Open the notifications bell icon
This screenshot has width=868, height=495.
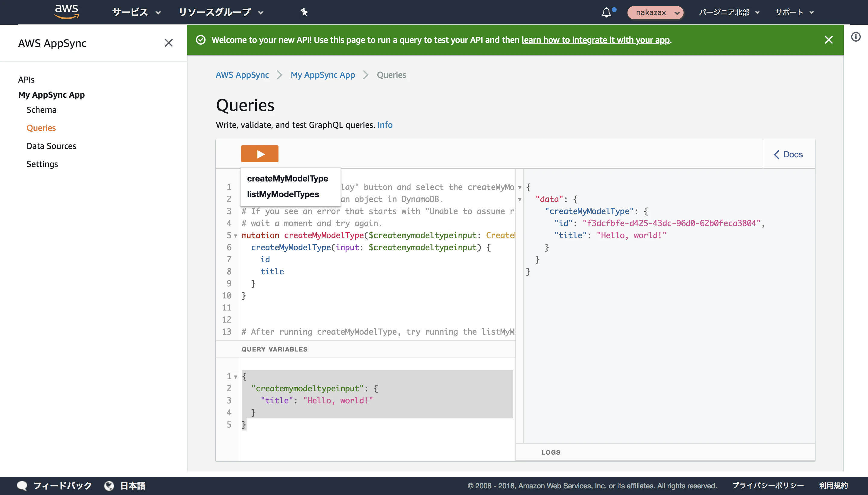(x=607, y=13)
